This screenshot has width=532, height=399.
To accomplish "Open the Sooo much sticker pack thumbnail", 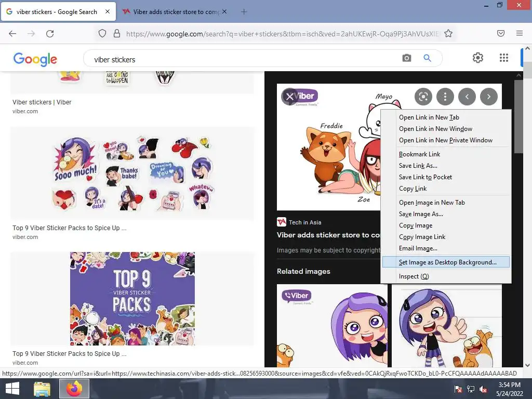I will (x=132, y=173).
